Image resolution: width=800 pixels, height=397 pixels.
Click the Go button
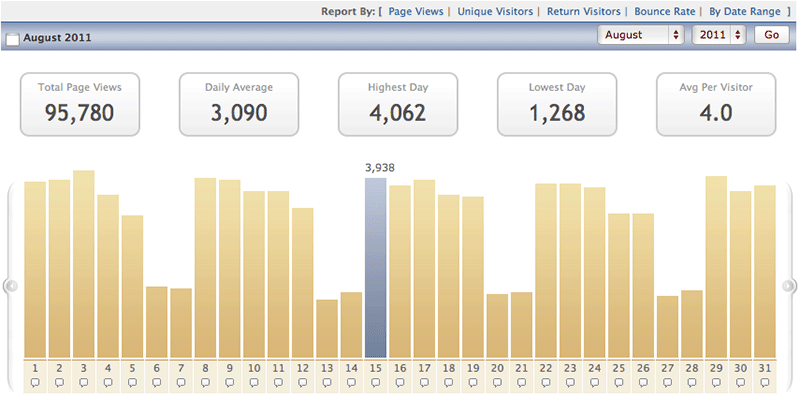(x=771, y=35)
